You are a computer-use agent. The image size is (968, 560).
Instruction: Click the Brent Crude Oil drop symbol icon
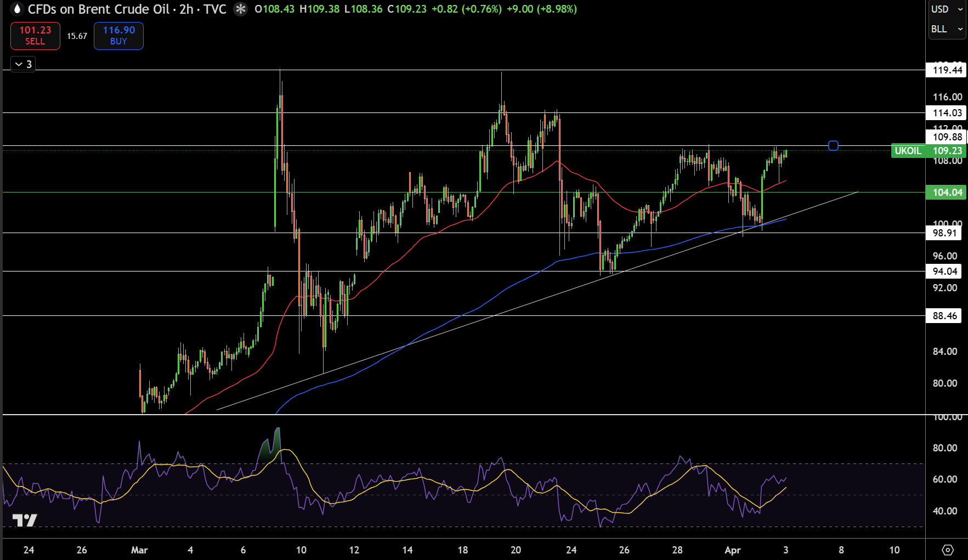(17, 9)
